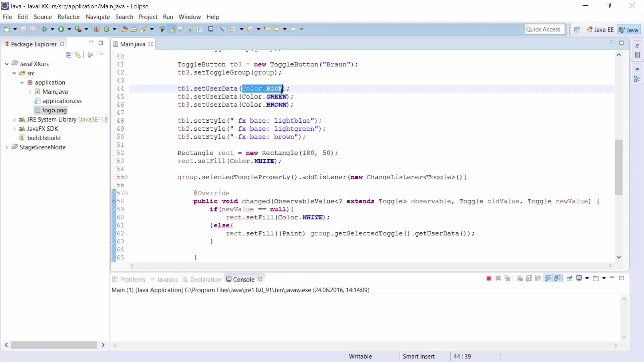644x362 pixels.
Task: Remove launch with gray X icon
Action: (498, 279)
